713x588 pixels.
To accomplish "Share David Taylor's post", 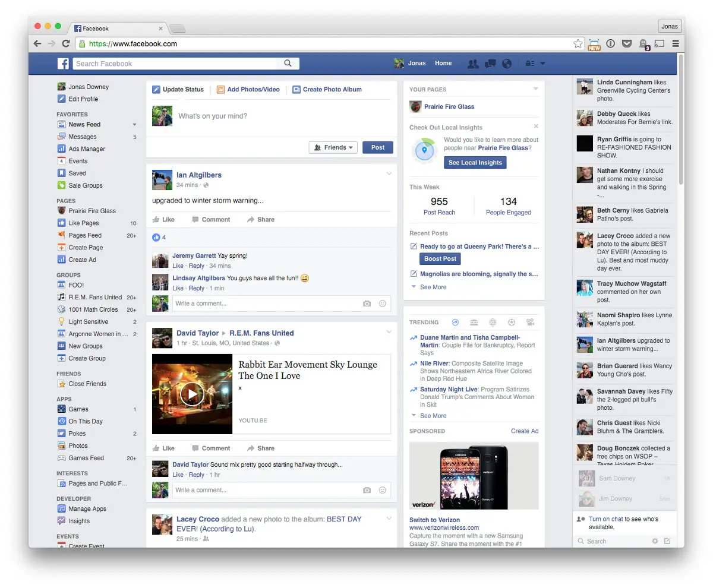I will (261, 448).
